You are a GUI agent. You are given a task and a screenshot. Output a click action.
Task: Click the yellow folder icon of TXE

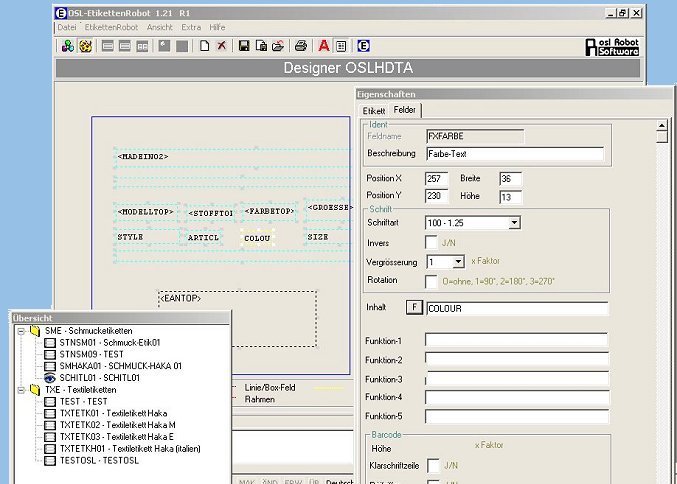[x=35, y=390]
